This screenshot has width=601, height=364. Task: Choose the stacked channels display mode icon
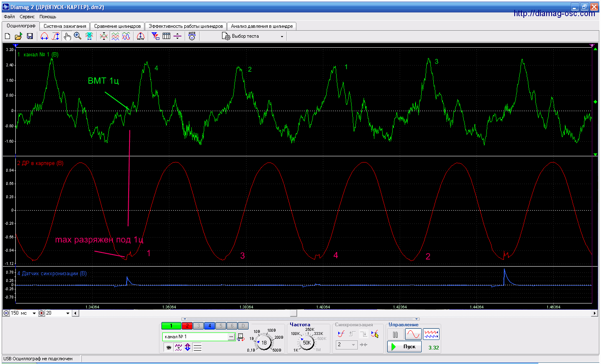pos(115,36)
